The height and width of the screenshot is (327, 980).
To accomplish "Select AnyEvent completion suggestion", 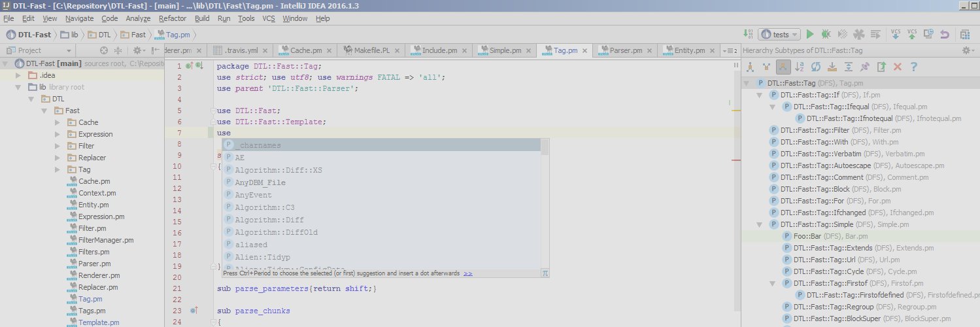I will 381,195.
